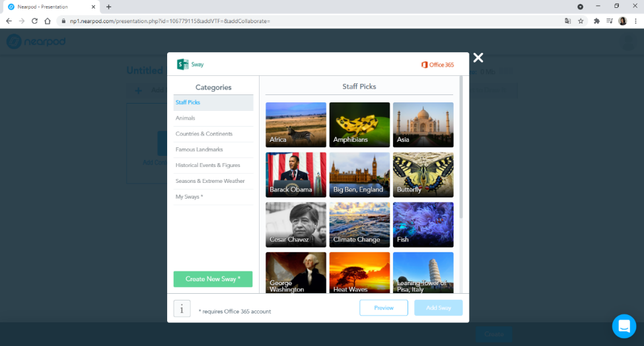This screenshot has height=346, width=644.
Task: Choose the Amphibians thumbnail
Action: tap(359, 125)
